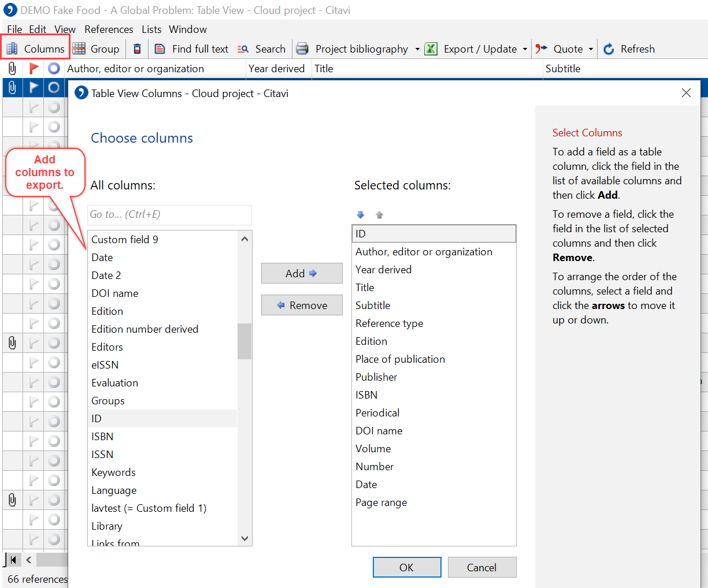Screen dimensions: 708x588
Task: Sort by Title column header
Action: [x=427, y=69]
